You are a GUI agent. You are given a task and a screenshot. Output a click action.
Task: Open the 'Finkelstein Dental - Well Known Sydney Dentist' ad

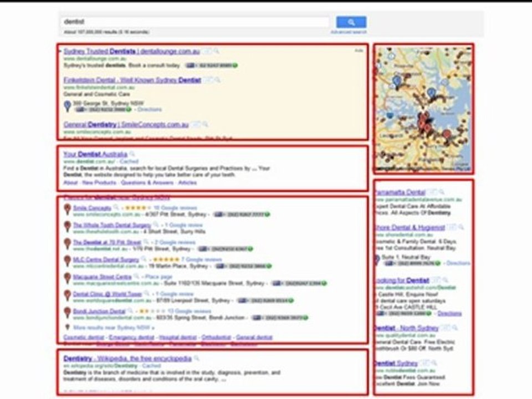point(132,80)
